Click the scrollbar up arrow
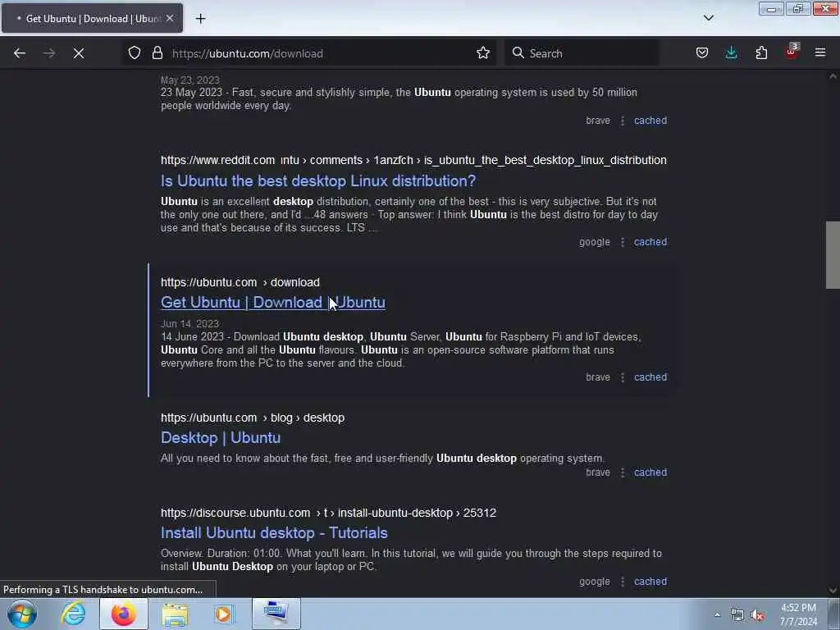Viewport: 840px width, 630px height. point(833,76)
